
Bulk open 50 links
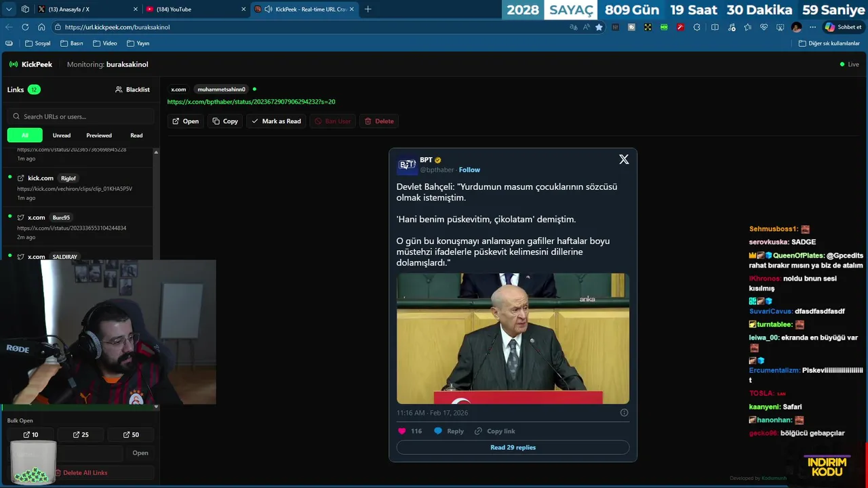(131, 435)
